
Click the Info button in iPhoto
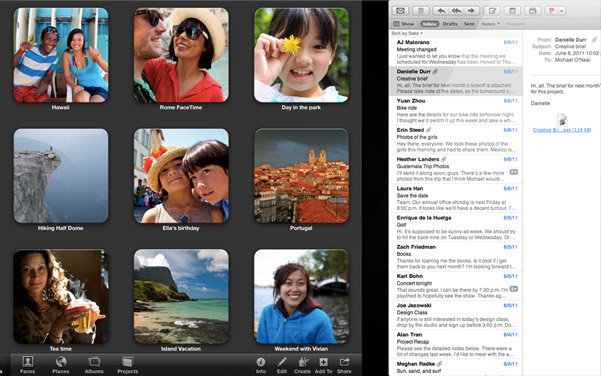coord(261,365)
